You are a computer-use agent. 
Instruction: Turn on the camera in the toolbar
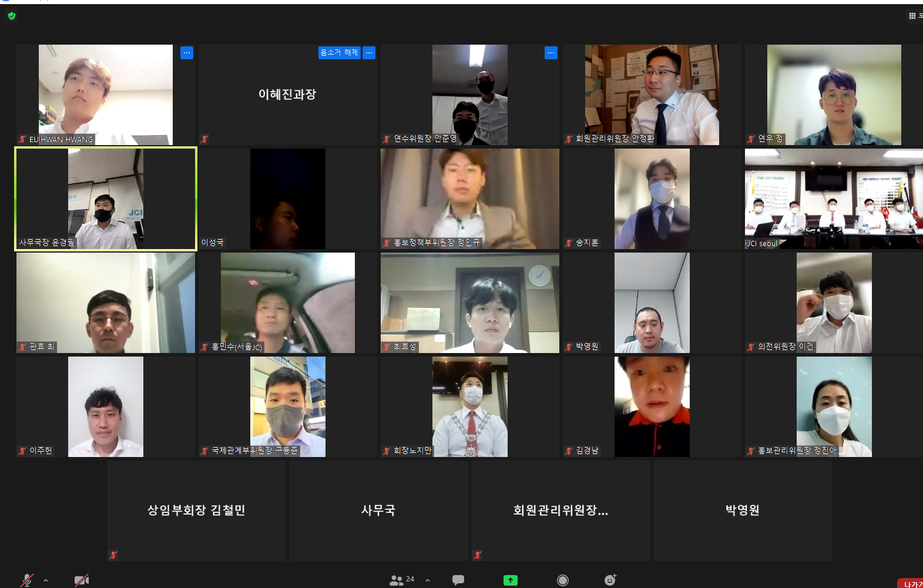click(x=82, y=580)
